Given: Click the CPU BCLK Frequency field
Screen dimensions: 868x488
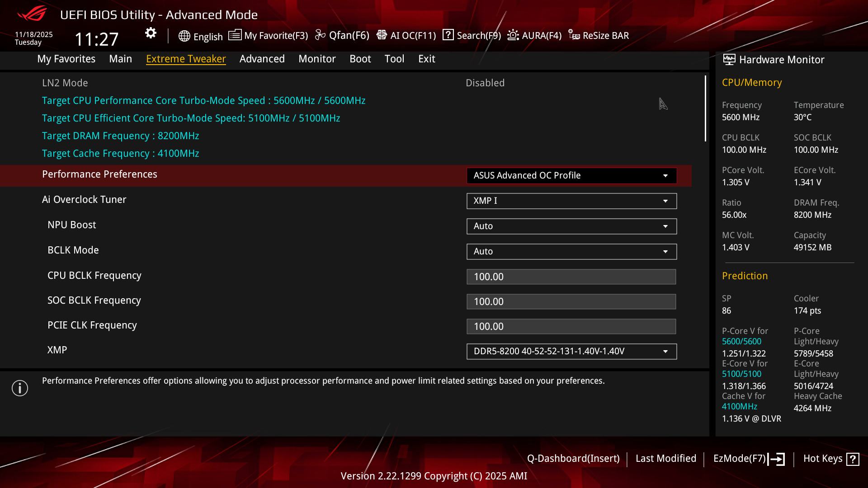Looking at the screenshot, I should [x=571, y=277].
